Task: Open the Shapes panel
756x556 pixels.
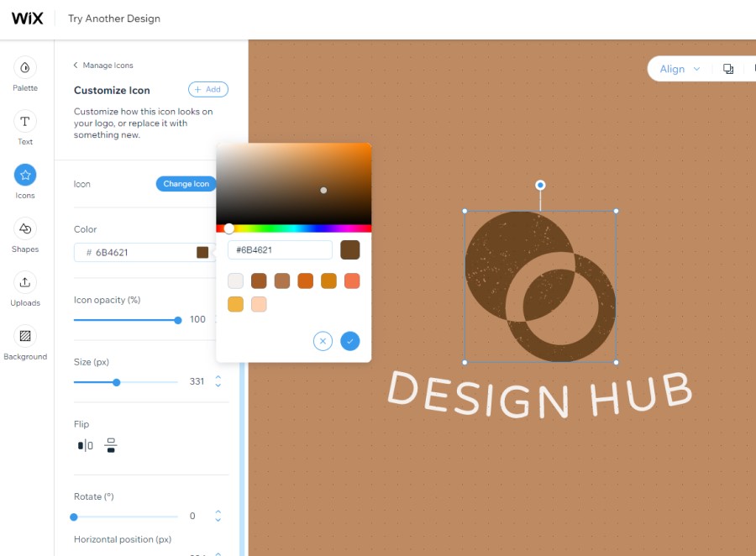Action: (25, 235)
